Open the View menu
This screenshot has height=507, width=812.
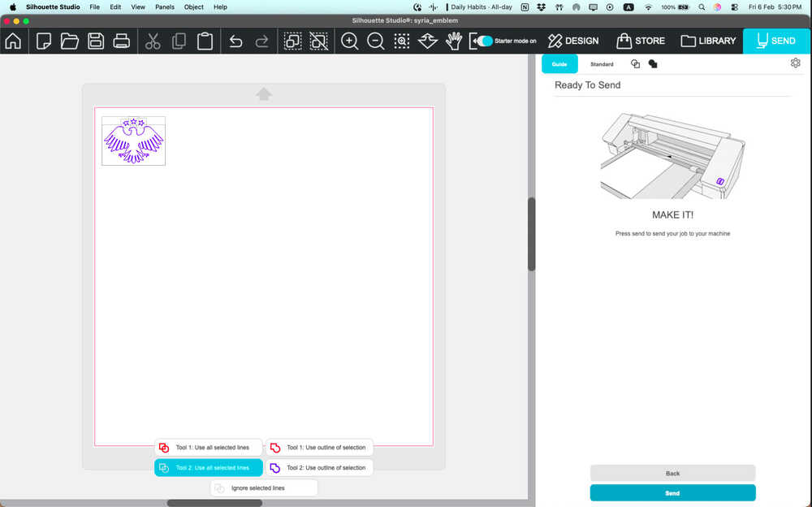coord(138,7)
